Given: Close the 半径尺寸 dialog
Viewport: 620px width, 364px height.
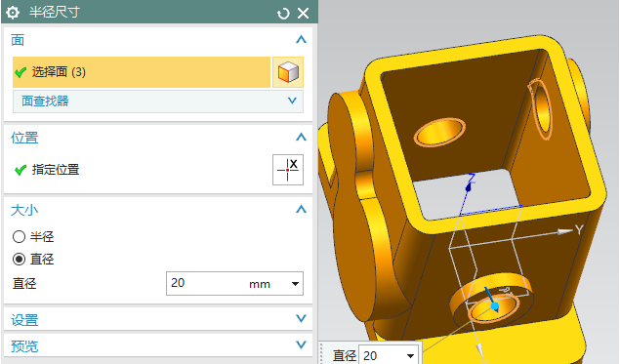Looking at the screenshot, I should coord(304,14).
